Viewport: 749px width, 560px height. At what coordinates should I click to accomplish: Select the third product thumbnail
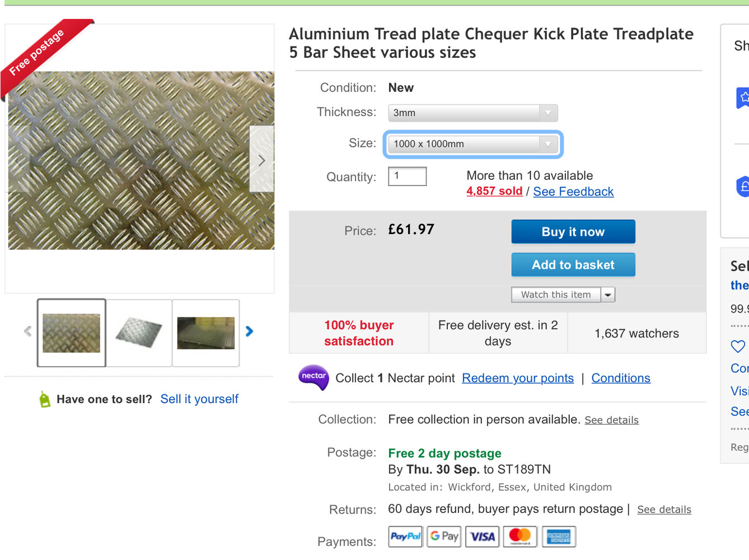click(x=205, y=333)
